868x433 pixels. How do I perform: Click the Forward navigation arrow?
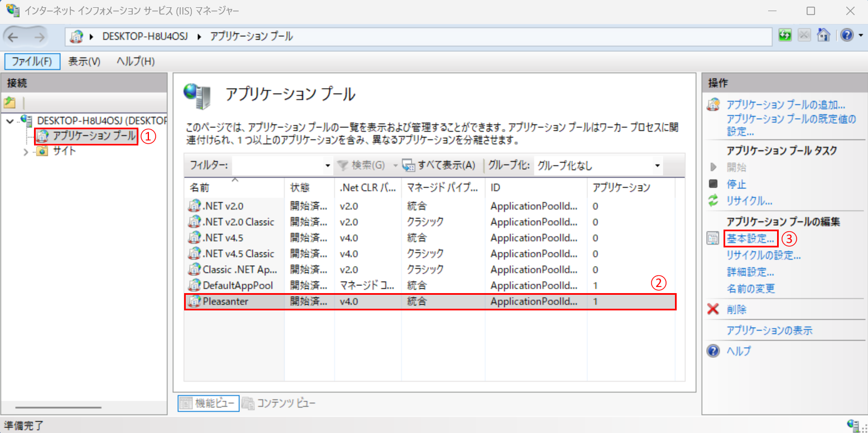(x=39, y=37)
